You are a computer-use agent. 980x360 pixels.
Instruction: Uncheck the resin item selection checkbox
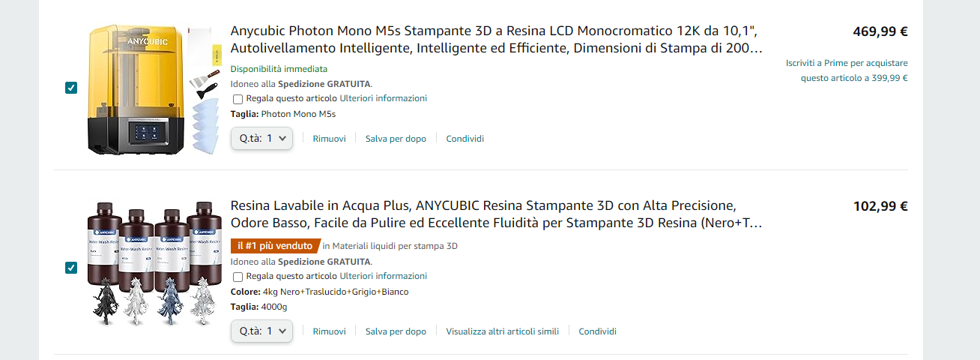click(71, 268)
